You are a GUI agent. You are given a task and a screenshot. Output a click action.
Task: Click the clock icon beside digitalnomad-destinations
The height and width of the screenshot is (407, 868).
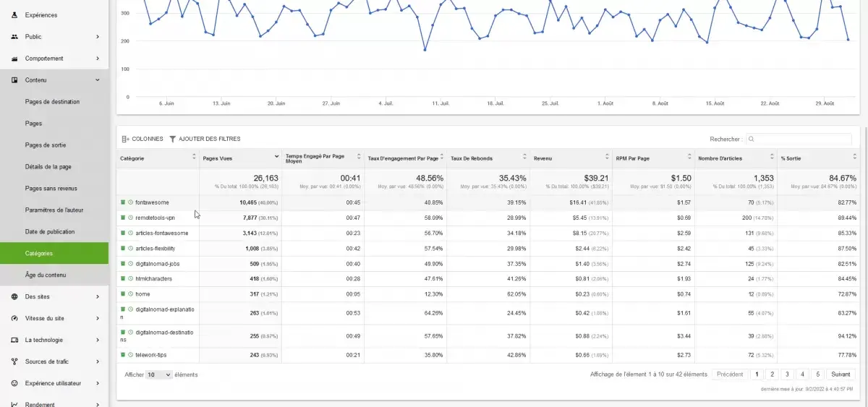130,333
